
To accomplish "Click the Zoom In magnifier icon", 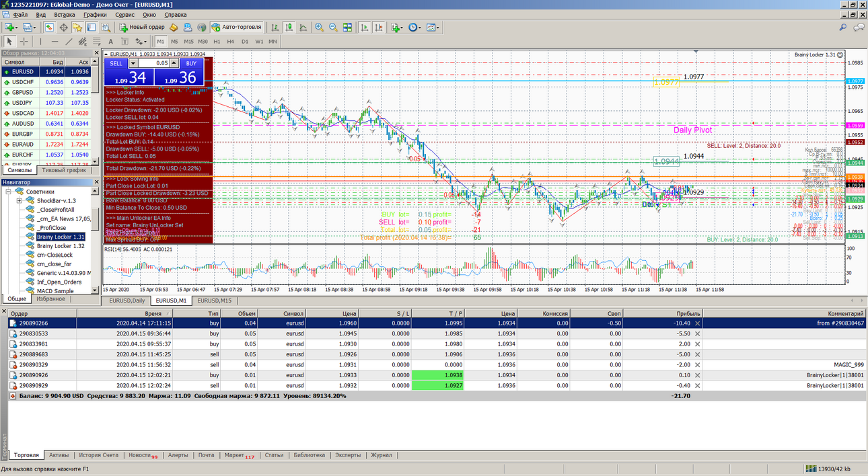I will point(319,28).
